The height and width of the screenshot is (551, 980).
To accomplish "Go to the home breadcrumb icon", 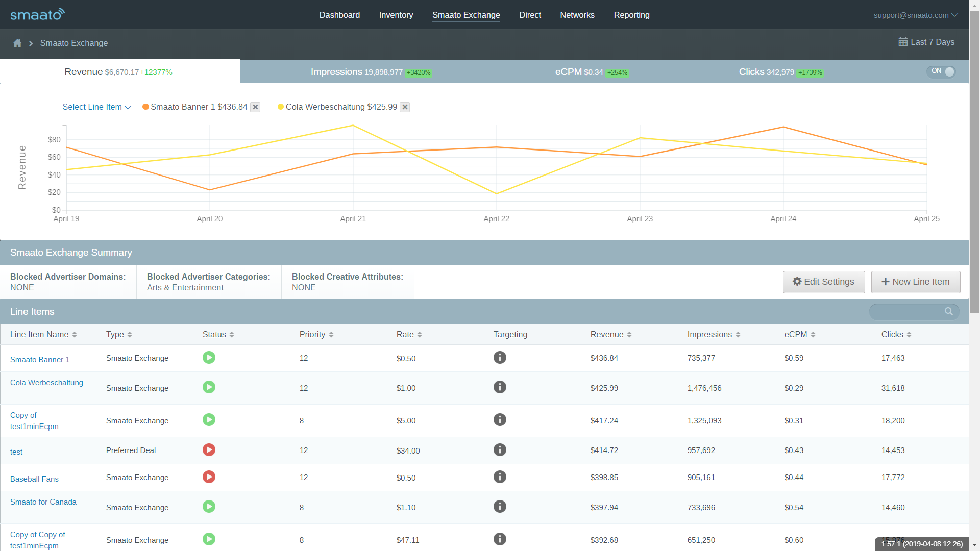I will pos(17,43).
